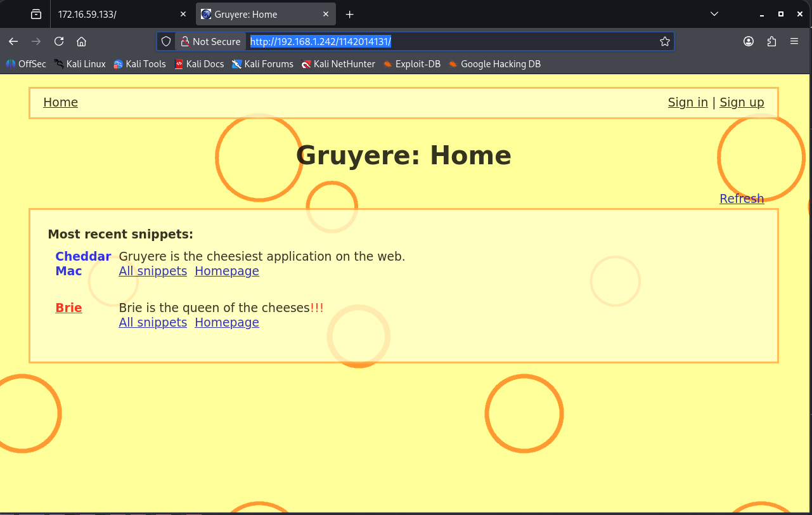The image size is (812, 515).
Task: Bookmark this page with the star icon
Action: pos(664,41)
